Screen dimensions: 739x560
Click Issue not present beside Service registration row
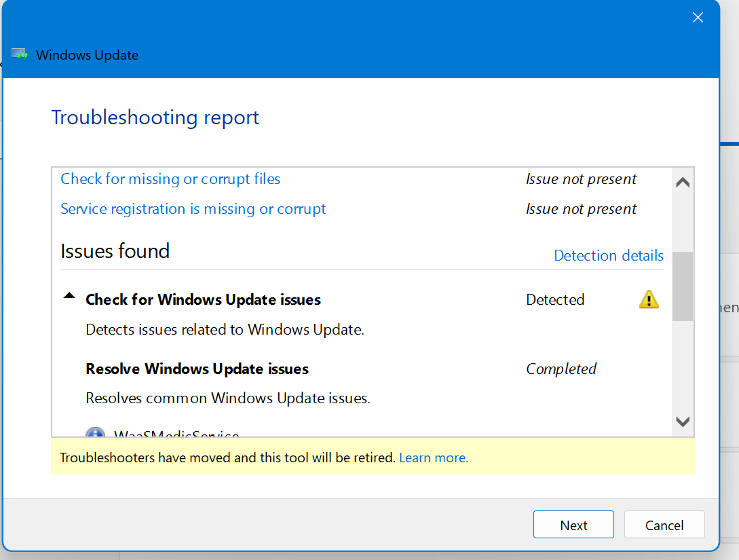click(x=581, y=209)
